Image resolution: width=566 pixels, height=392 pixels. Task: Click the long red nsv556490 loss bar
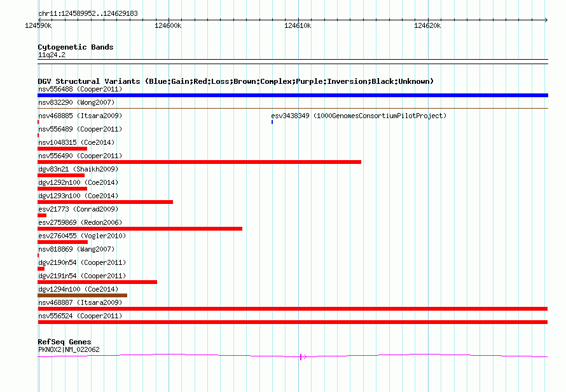[x=199, y=162]
